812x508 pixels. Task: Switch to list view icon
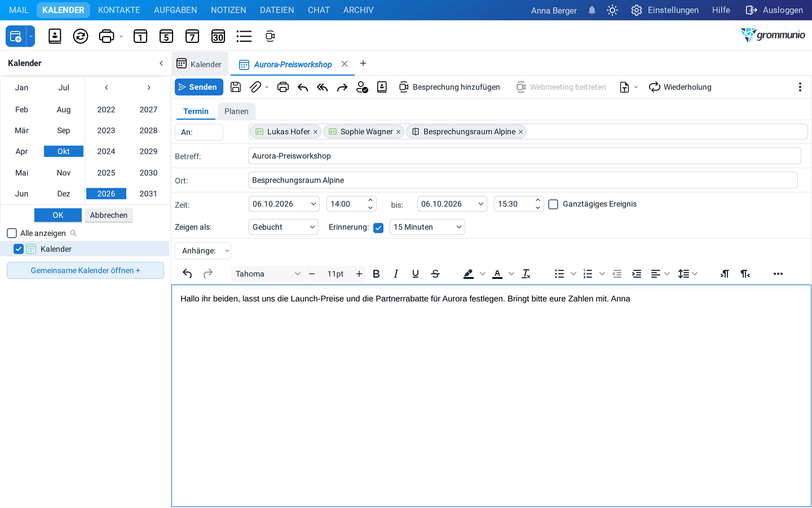pyautogui.click(x=244, y=36)
